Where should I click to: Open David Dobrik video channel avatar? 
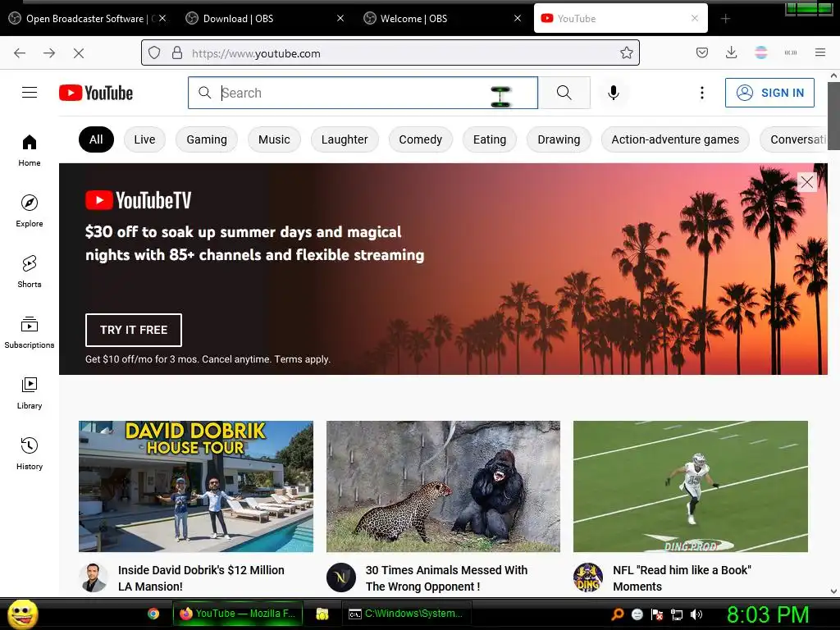point(94,577)
